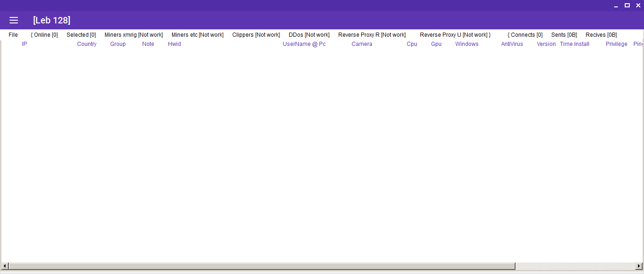
Task: Click the right scroll arrow
Action: [x=638, y=266]
